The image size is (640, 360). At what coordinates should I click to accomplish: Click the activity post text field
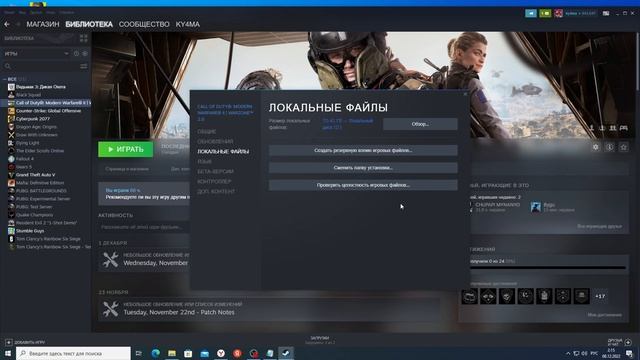click(143, 227)
